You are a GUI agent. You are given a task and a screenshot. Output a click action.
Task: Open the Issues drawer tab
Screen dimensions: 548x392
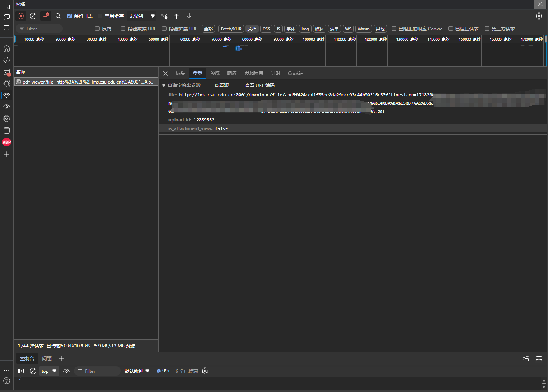click(47, 359)
